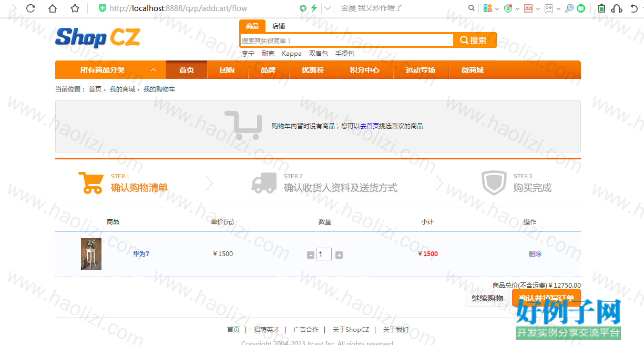Click the browser search magnifier icon
The height and width of the screenshot is (345, 644).
(x=472, y=8)
